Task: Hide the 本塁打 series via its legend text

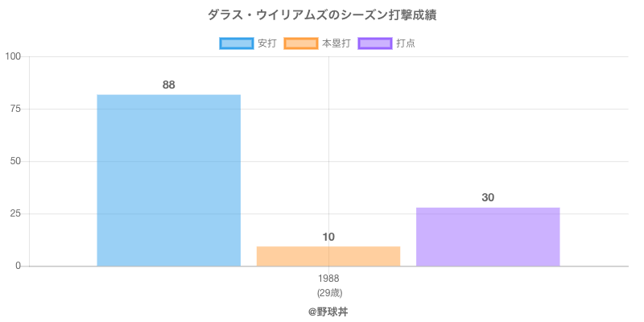Action: tap(336, 43)
